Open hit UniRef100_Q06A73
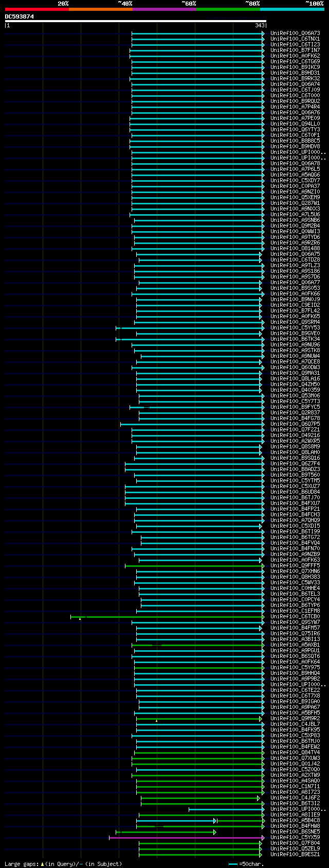 (295, 33)
